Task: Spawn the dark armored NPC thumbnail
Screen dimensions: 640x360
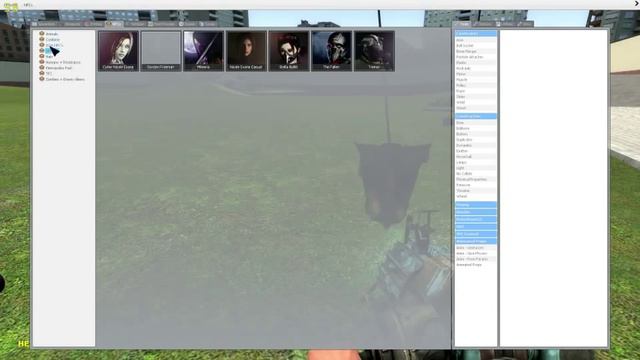Action: [x=374, y=51]
